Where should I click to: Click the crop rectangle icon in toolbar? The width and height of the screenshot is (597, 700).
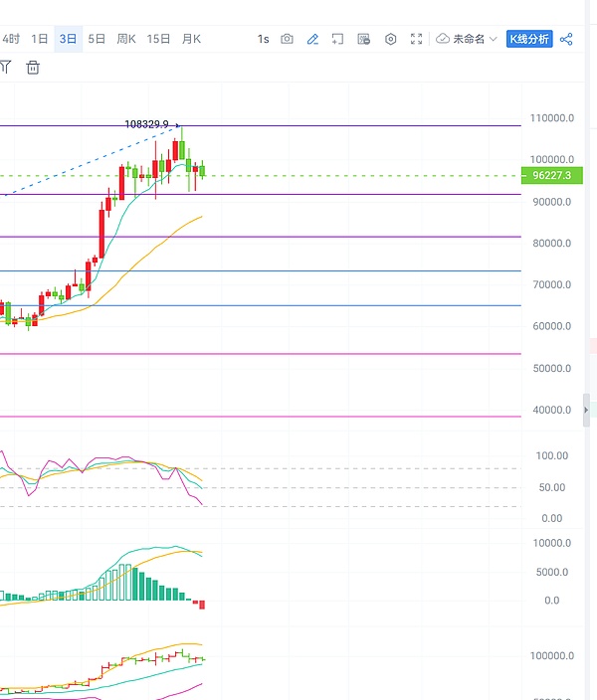(337, 39)
